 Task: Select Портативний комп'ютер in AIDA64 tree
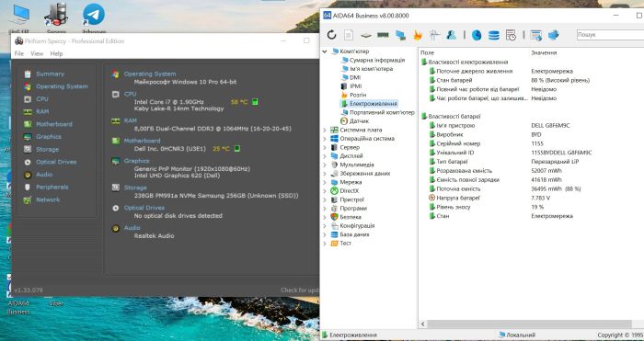pyautogui.click(x=382, y=112)
